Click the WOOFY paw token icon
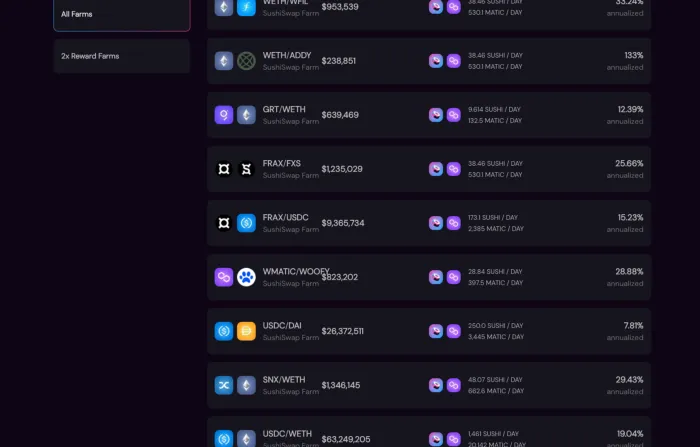The height and width of the screenshot is (447, 700). [x=246, y=277]
